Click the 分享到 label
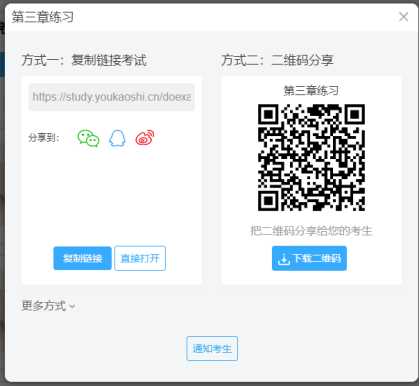The image size is (420, 386). pyautogui.click(x=44, y=138)
